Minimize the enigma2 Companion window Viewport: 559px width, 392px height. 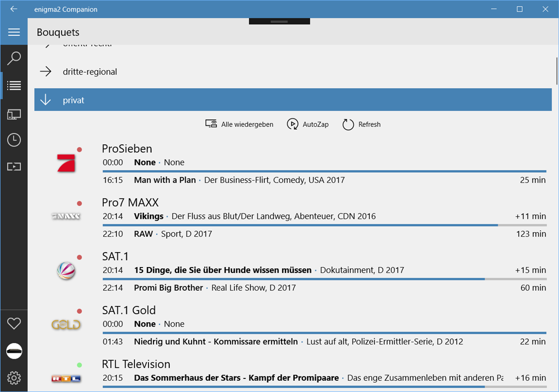[494, 9]
